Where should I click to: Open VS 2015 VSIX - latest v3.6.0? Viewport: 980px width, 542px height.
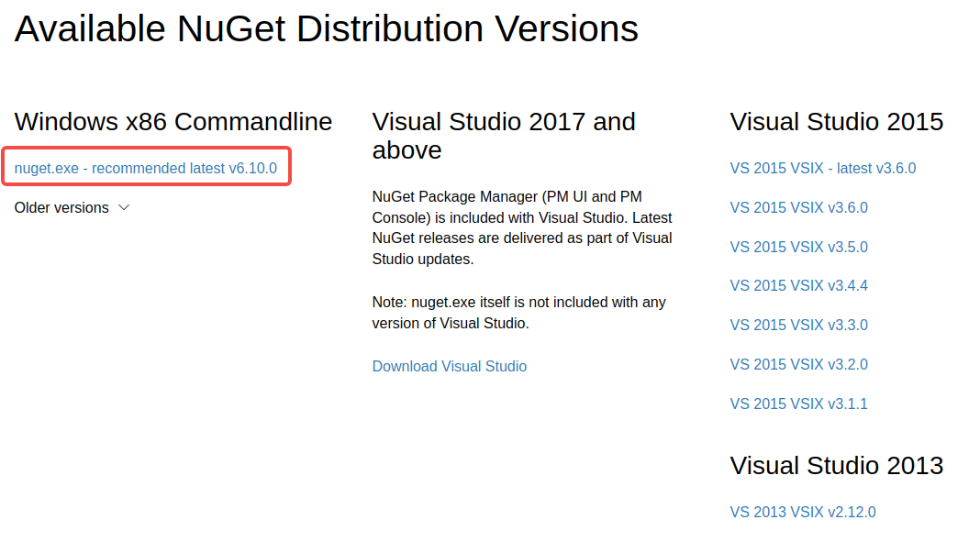click(822, 169)
